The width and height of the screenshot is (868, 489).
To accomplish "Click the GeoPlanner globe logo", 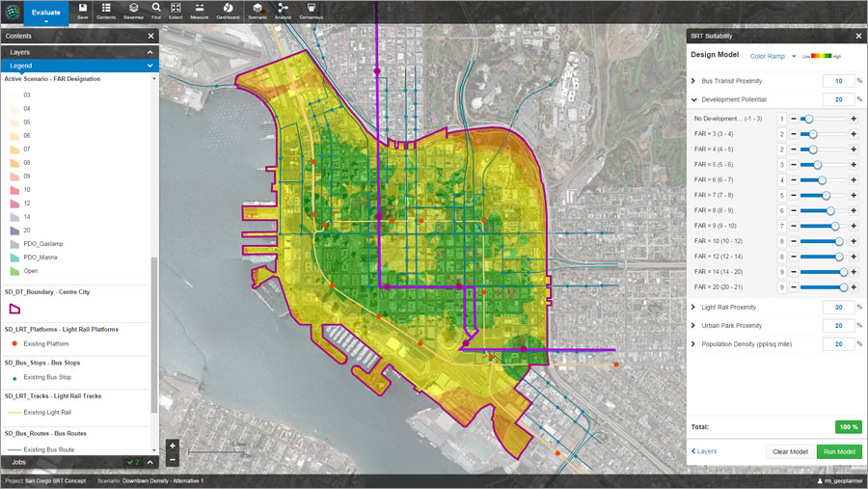I will point(12,12).
